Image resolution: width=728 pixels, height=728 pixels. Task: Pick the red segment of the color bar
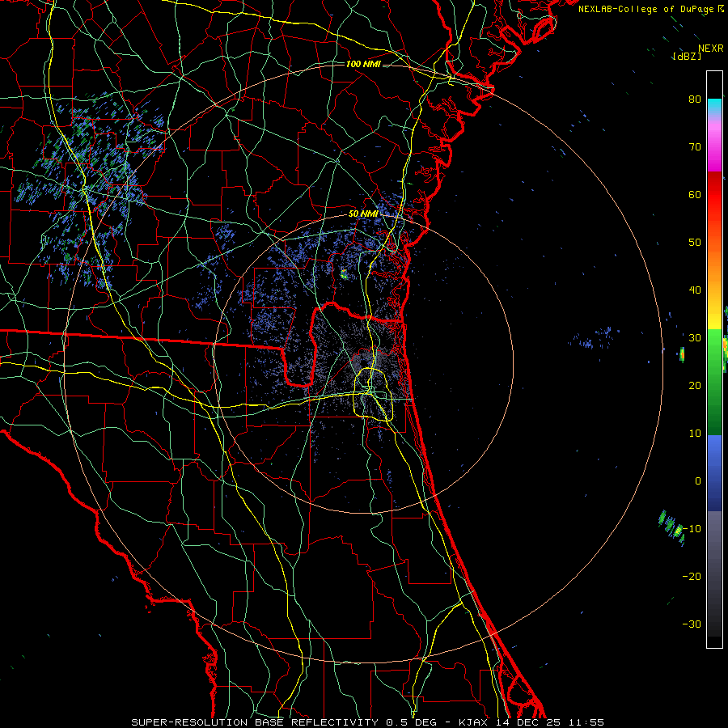pos(714,195)
